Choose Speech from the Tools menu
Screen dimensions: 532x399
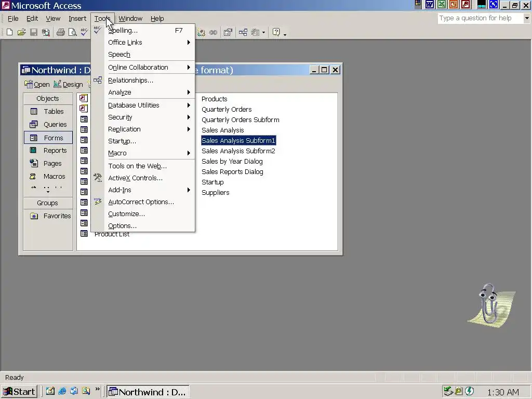143,54
